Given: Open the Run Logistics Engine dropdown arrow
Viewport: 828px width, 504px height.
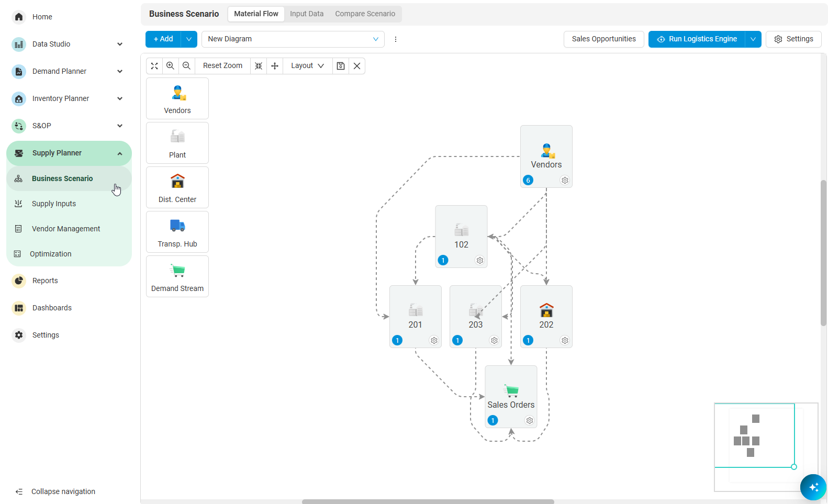Looking at the screenshot, I should pos(753,39).
